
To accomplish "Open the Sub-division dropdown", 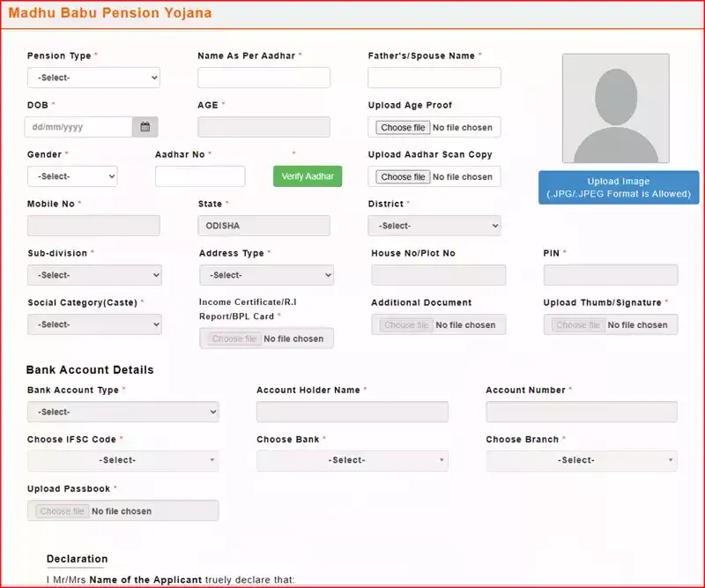I will [94, 275].
